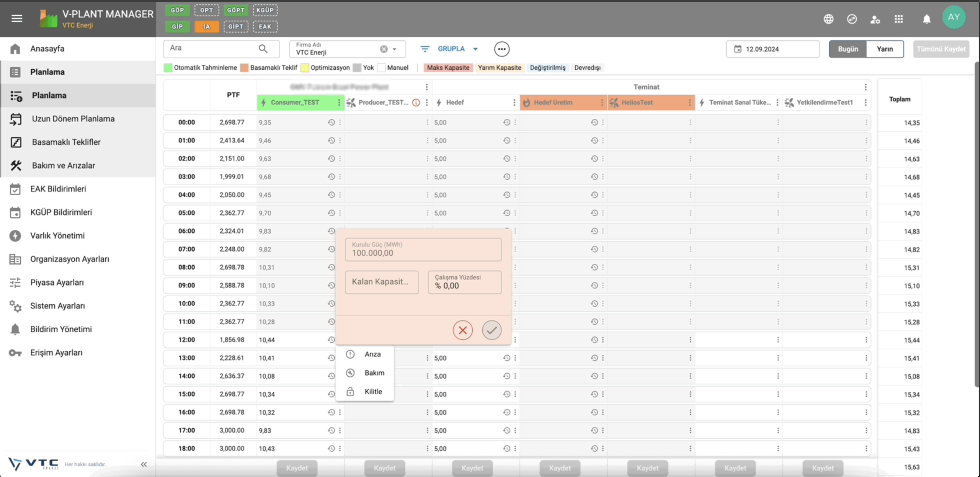Confirm popup with the checkmark icon
This screenshot has height=477, width=980.
pos(492,330)
